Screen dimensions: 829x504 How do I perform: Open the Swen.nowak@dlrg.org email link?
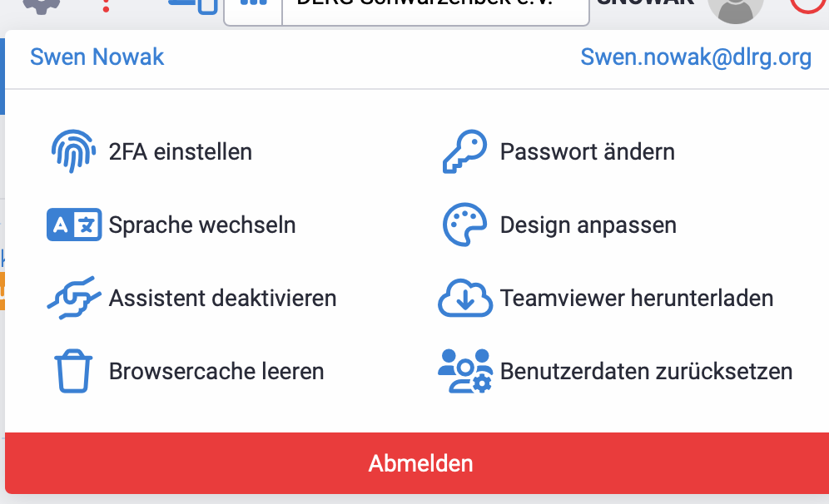696,57
